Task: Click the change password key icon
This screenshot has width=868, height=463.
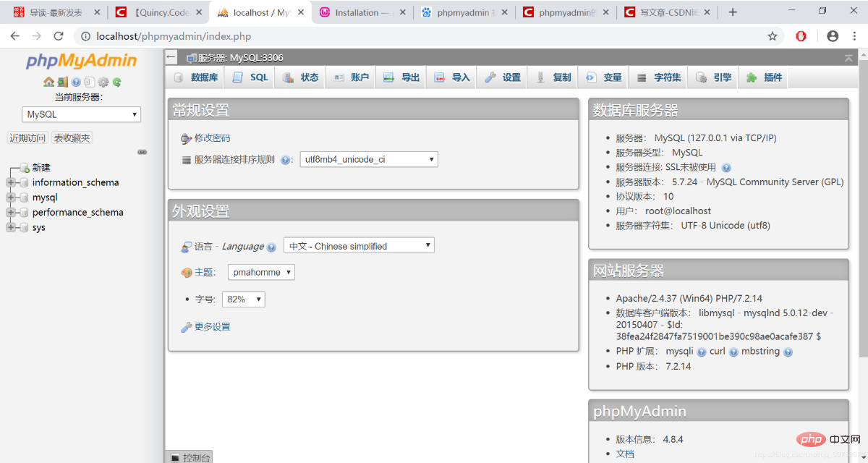Action: point(187,138)
